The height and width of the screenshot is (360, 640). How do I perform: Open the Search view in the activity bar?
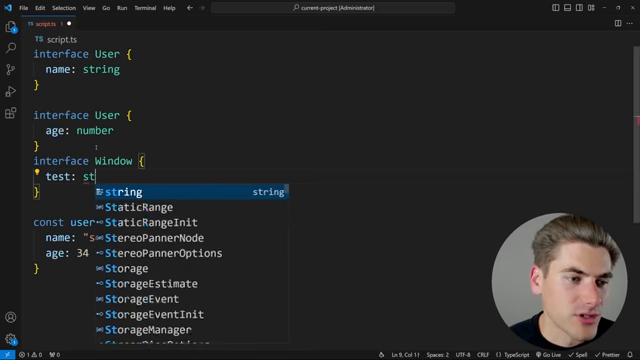tap(11, 48)
